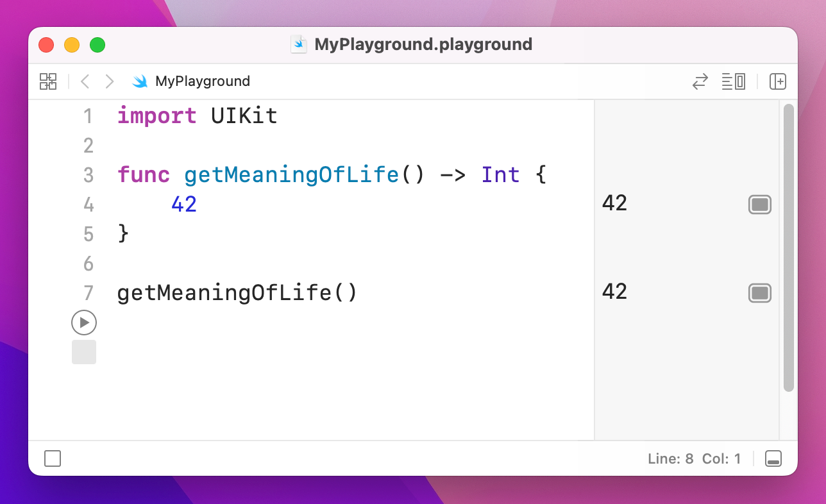Show inline result viewer for the getMeaningOfLife call
This screenshot has height=504, width=826.
(x=759, y=293)
